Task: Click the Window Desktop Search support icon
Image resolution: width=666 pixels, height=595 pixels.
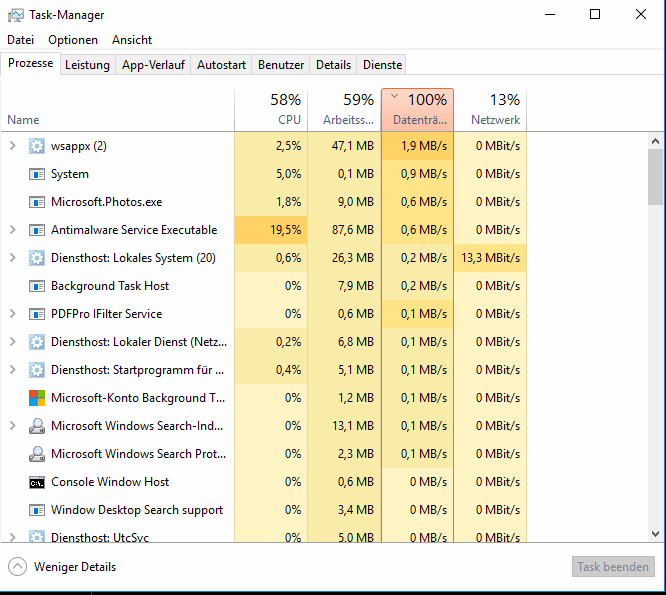Action: pos(37,510)
